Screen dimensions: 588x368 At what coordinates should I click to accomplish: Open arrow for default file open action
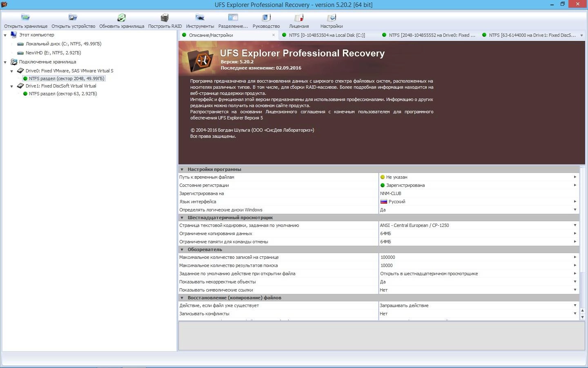[x=575, y=274]
